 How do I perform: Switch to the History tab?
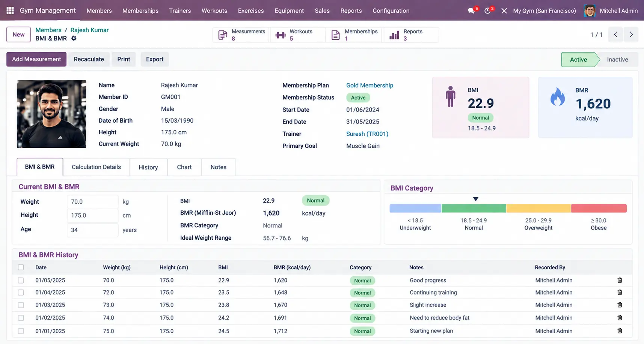(148, 167)
